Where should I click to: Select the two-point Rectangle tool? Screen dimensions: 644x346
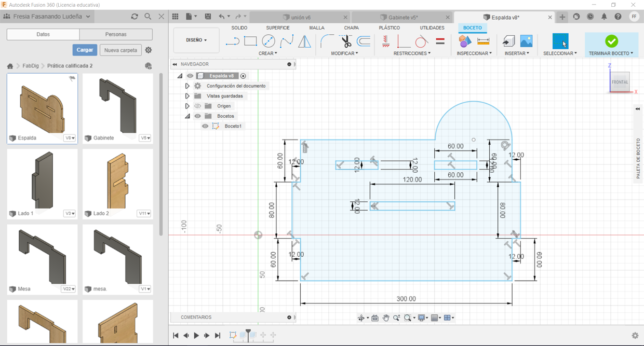[250, 41]
